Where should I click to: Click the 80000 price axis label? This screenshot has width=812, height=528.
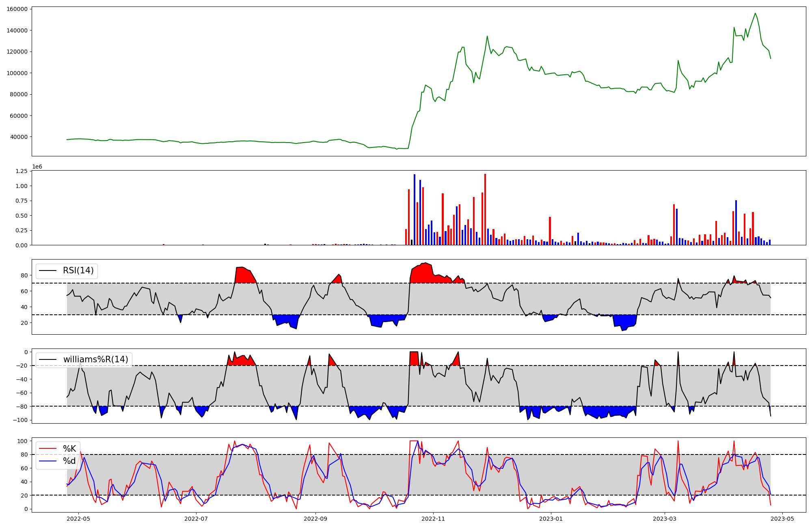[19, 94]
